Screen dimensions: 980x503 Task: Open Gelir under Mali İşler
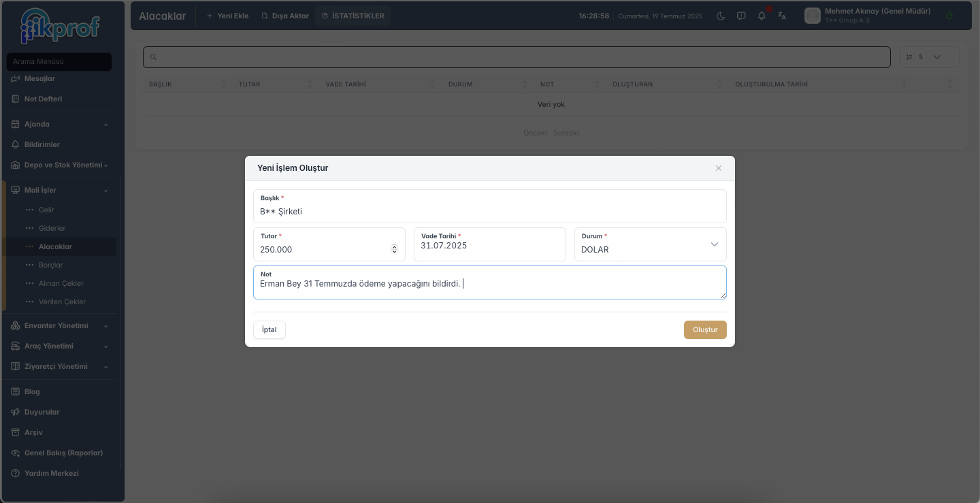[x=46, y=210]
